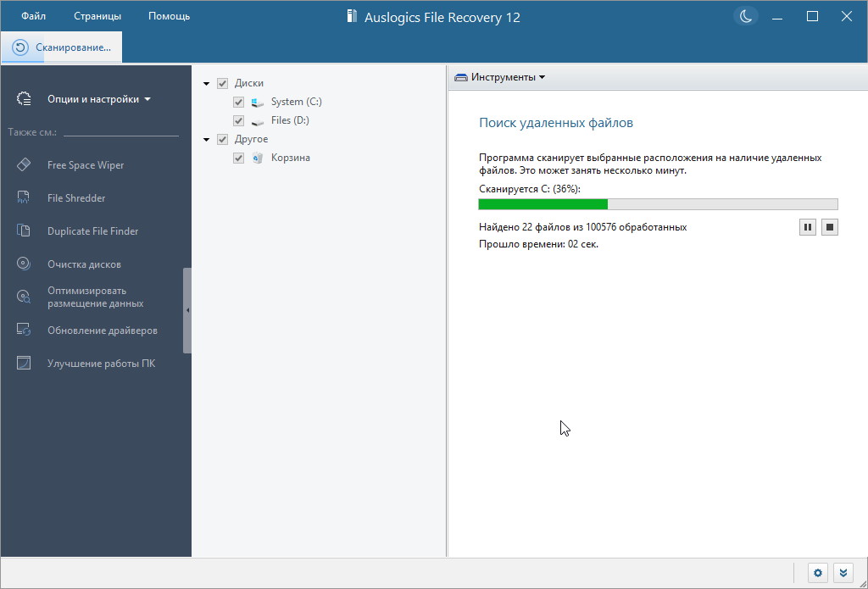Uncheck the Диски checkbox
The height and width of the screenshot is (589, 868).
[x=223, y=84]
